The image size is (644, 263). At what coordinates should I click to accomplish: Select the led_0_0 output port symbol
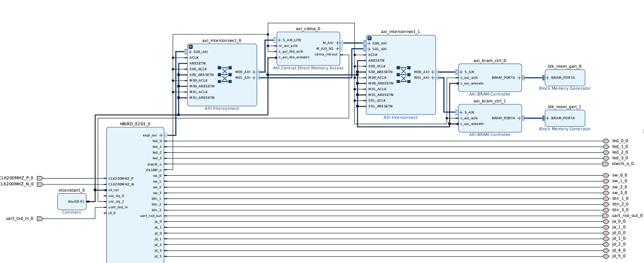(x=606, y=141)
